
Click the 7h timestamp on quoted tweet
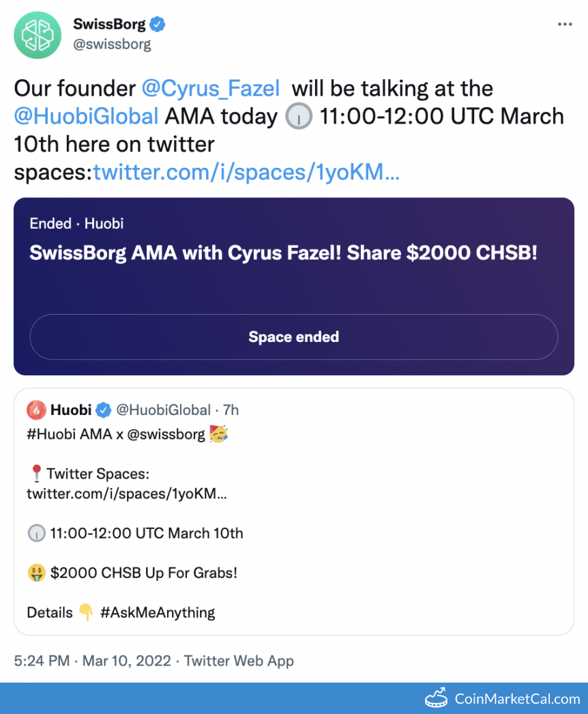click(x=231, y=410)
